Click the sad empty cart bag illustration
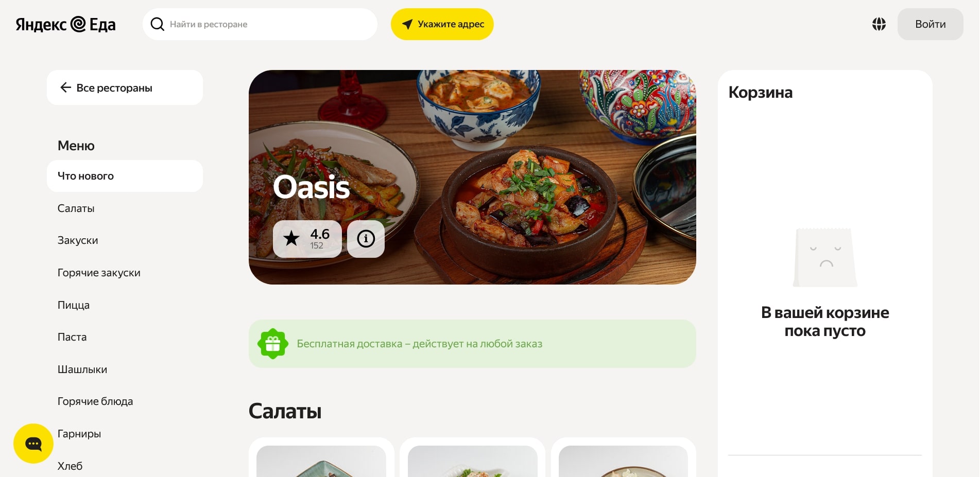This screenshot has width=980, height=477. coord(825,258)
